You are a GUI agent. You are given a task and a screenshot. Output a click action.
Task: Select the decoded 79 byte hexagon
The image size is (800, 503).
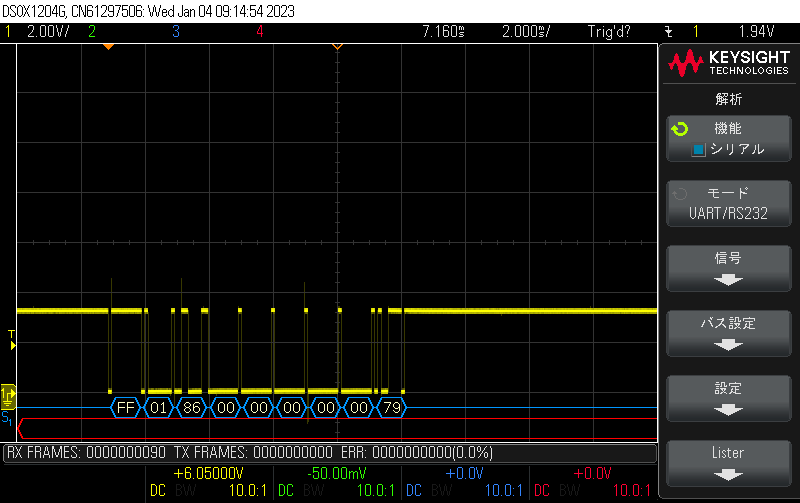392,407
